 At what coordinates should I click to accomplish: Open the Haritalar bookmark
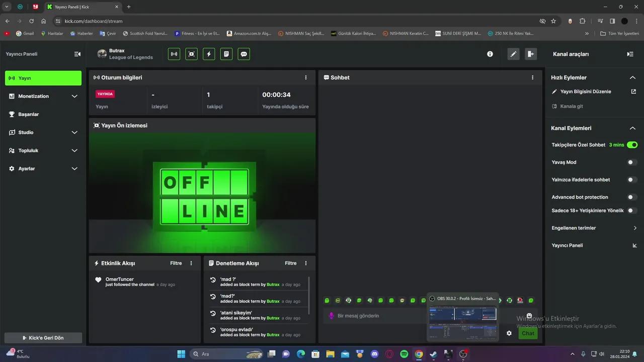point(52,34)
